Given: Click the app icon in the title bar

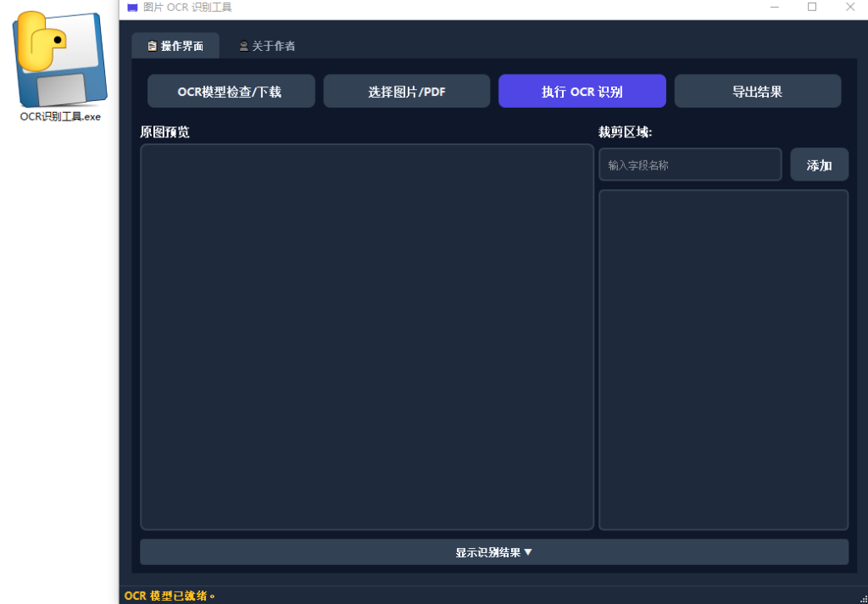Looking at the screenshot, I should coord(131,7).
